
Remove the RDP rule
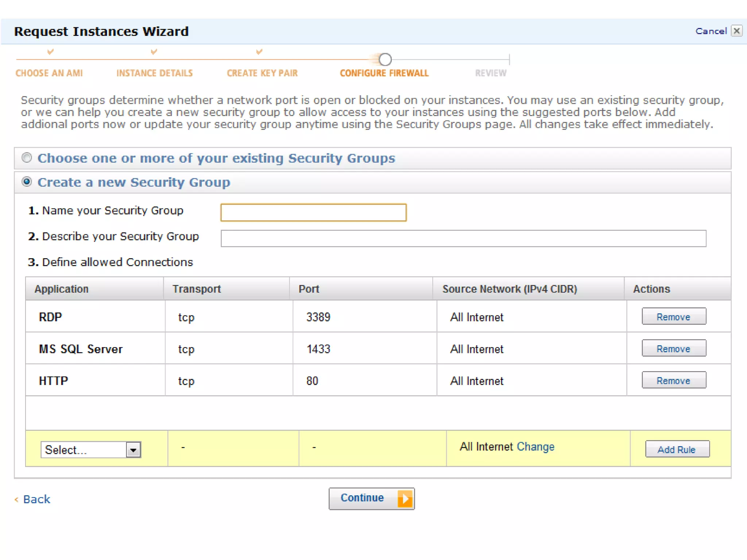coord(674,316)
